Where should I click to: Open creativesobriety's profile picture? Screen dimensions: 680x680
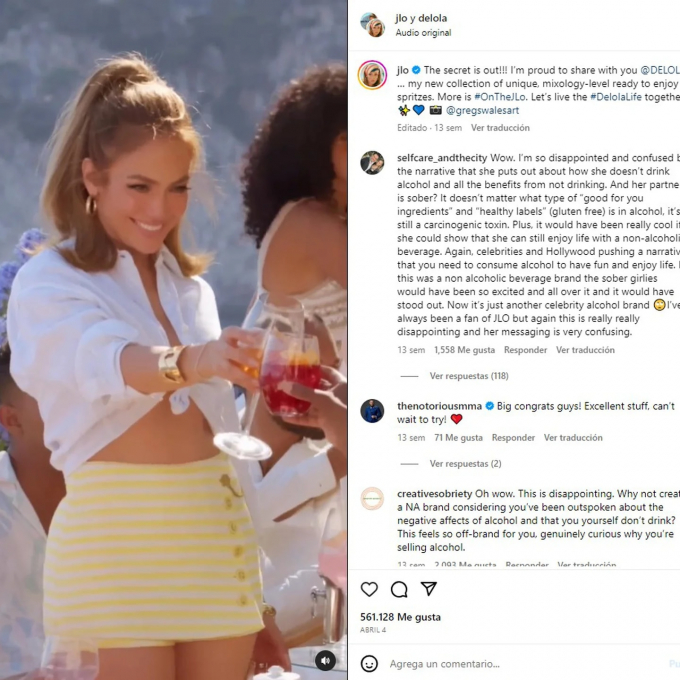pyautogui.click(x=372, y=498)
